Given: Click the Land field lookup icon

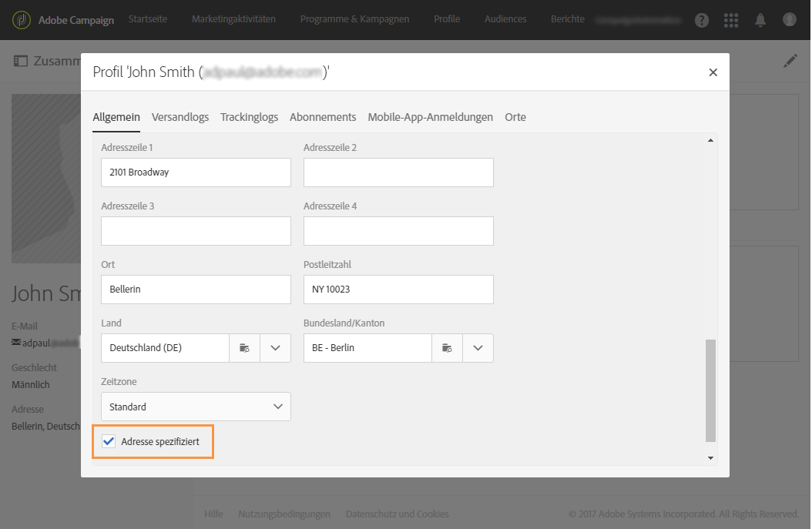Looking at the screenshot, I should click(244, 348).
